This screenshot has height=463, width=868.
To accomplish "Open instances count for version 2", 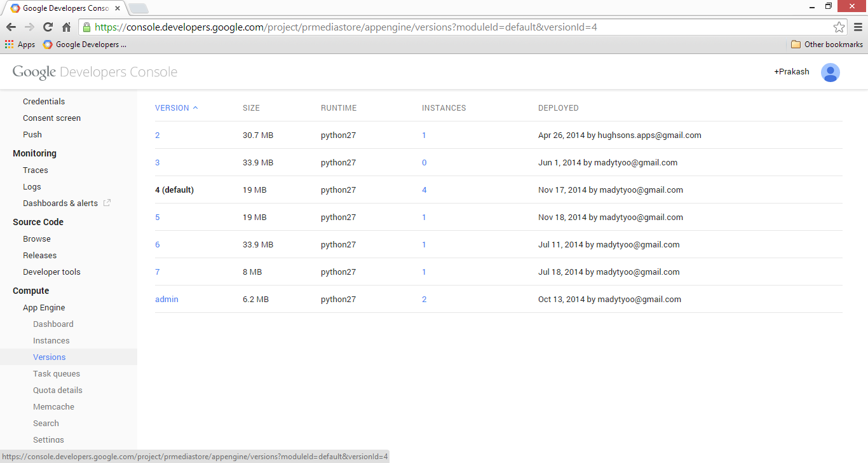I will click(424, 135).
